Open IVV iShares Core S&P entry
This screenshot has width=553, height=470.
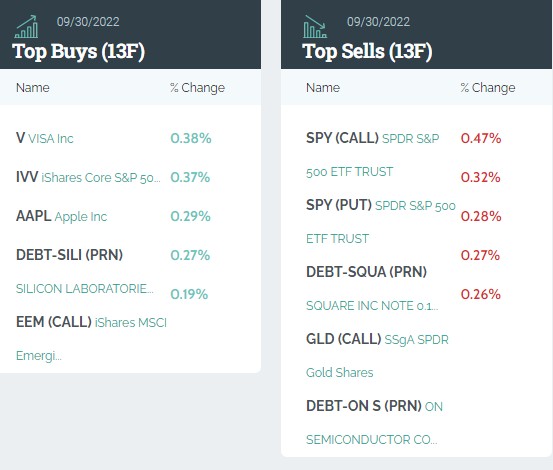click(88, 177)
